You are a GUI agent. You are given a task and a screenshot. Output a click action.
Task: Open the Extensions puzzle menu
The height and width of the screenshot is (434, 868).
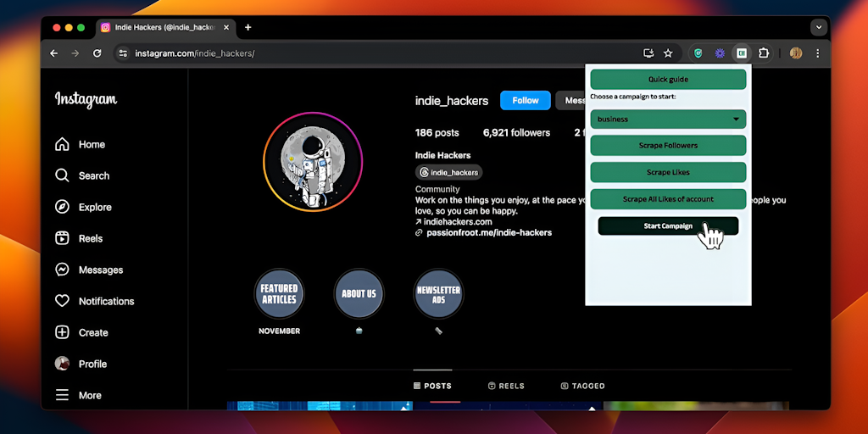(x=764, y=53)
